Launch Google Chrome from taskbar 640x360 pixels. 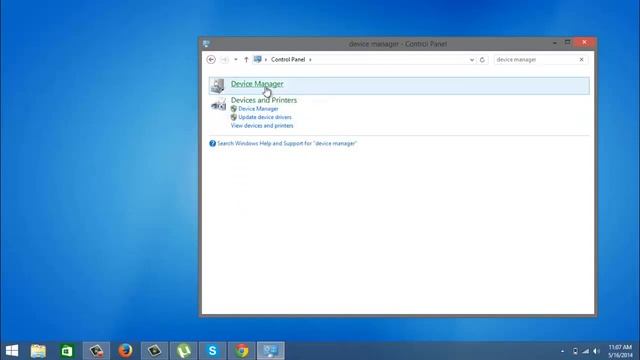242,351
